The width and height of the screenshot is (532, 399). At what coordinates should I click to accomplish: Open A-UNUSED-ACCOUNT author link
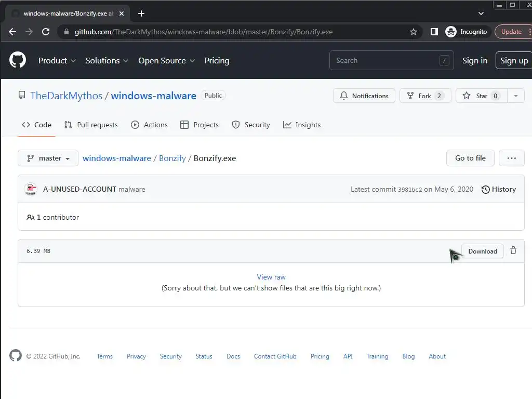(79, 189)
